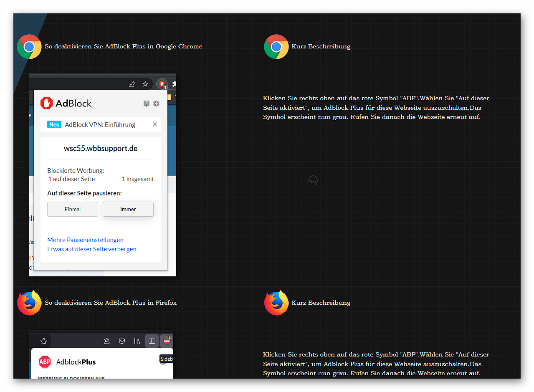Toggle the Firefox sidebar icon
Screen dimensions: 534x392
152,341
